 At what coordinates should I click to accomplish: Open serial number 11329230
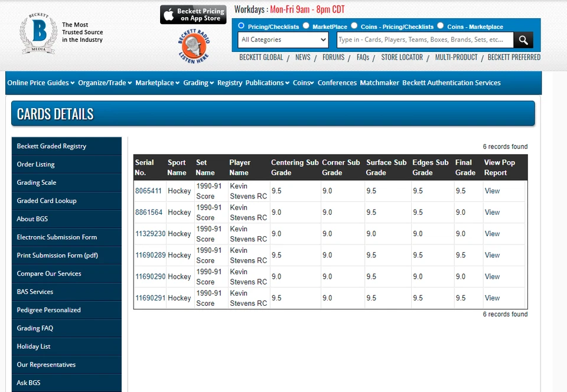pos(151,234)
